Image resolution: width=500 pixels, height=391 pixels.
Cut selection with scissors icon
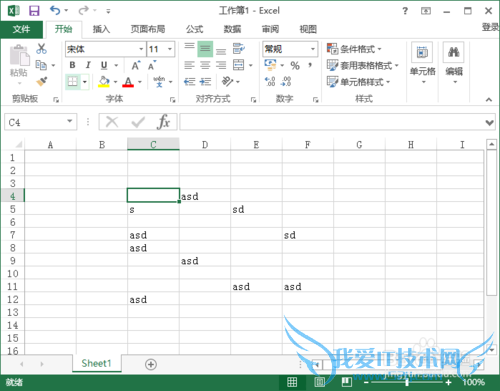[x=41, y=49]
